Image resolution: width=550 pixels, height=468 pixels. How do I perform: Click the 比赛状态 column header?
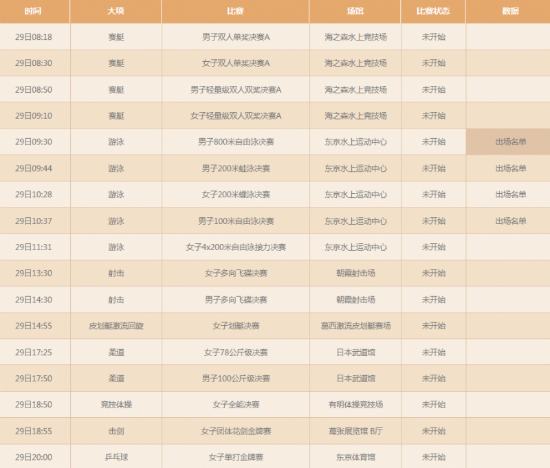coord(433,11)
